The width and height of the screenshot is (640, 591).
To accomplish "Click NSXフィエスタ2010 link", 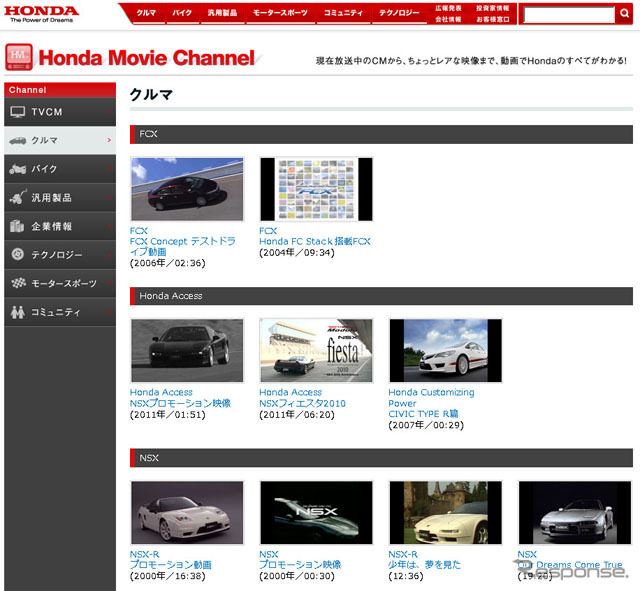I will [x=302, y=403].
